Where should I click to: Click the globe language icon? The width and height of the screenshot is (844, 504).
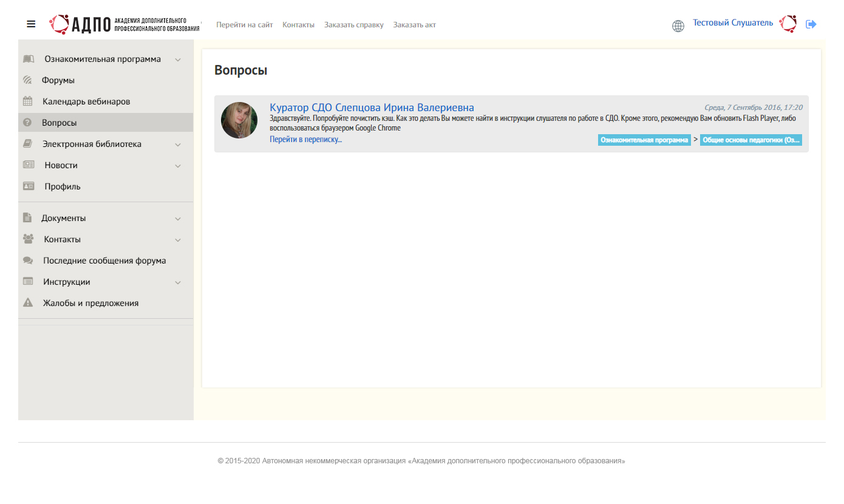[x=678, y=26]
